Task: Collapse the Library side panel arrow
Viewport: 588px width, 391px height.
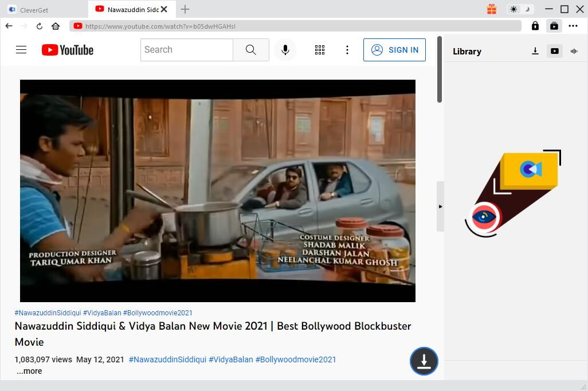Action: (x=440, y=206)
